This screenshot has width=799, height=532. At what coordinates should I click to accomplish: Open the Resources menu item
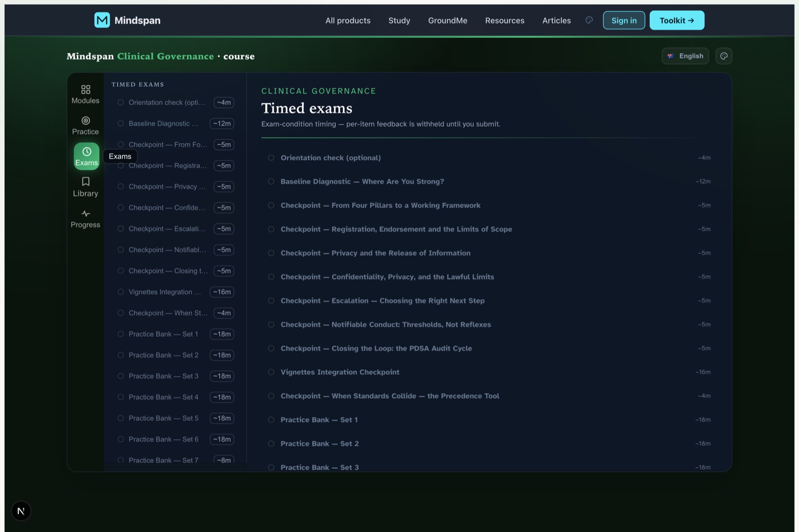point(505,20)
